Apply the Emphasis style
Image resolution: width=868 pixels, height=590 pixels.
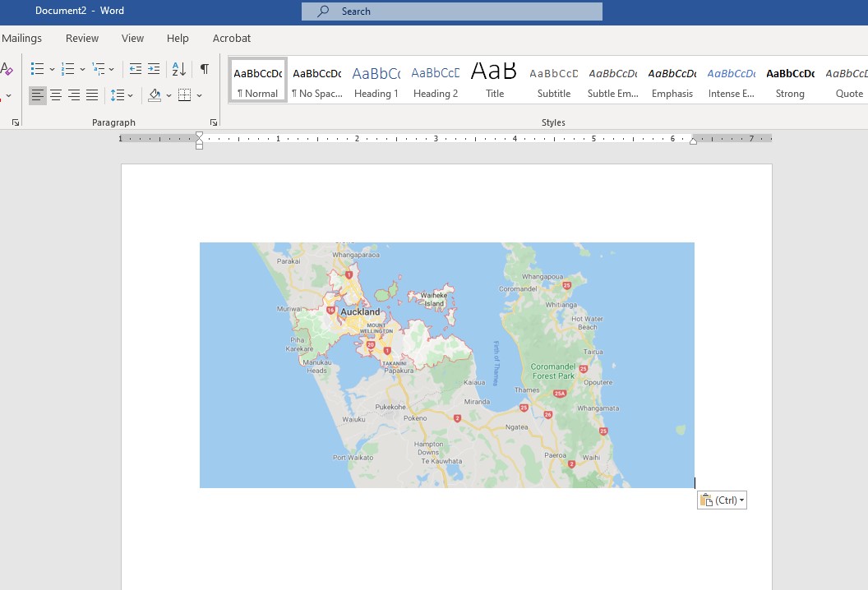tap(672, 80)
